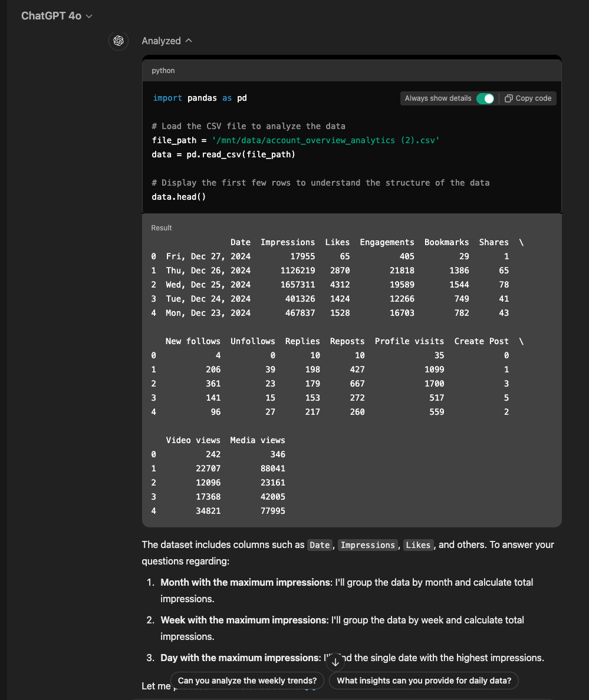Screen dimensions: 589x700
Task: Click the impressions value 1126219
Action: click(297, 270)
